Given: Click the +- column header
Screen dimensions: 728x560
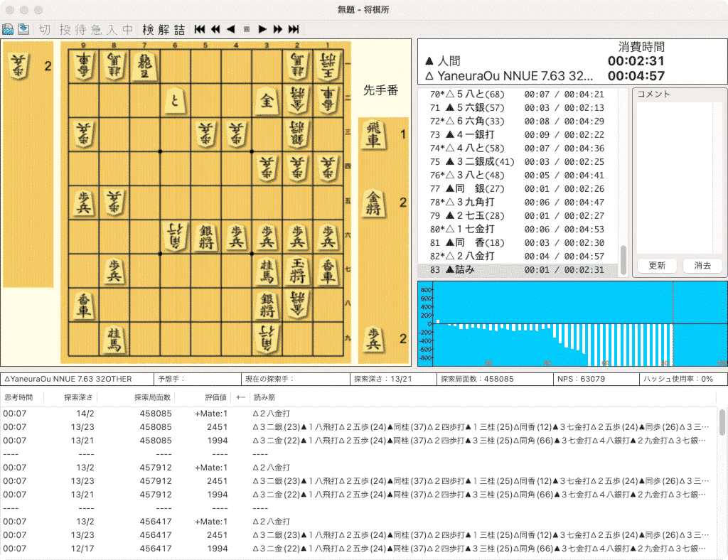Looking at the screenshot, I should (240, 397).
